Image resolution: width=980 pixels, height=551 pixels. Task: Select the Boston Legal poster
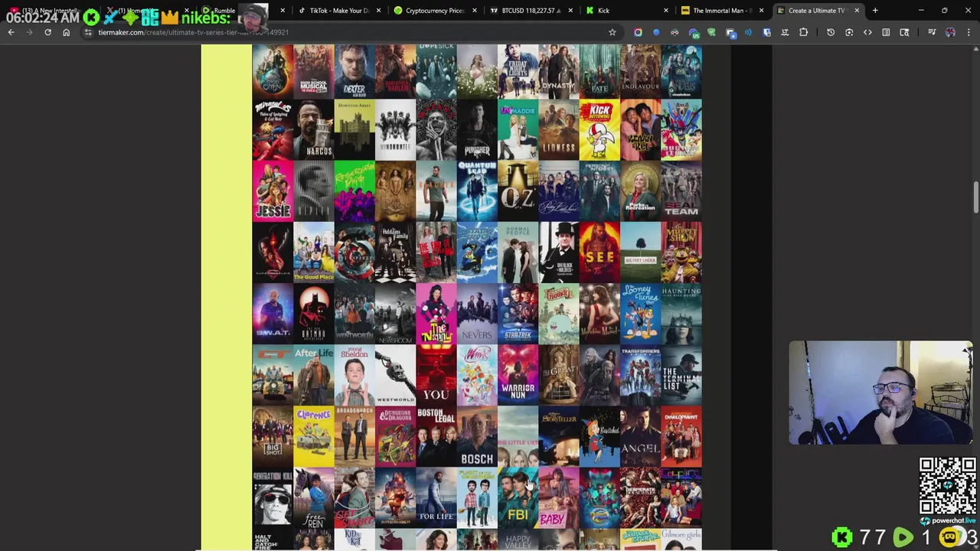tap(436, 436)
